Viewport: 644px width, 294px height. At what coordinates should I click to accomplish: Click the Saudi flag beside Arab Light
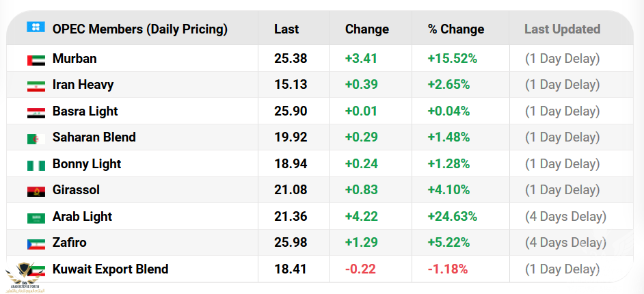(x=36, y=217)
